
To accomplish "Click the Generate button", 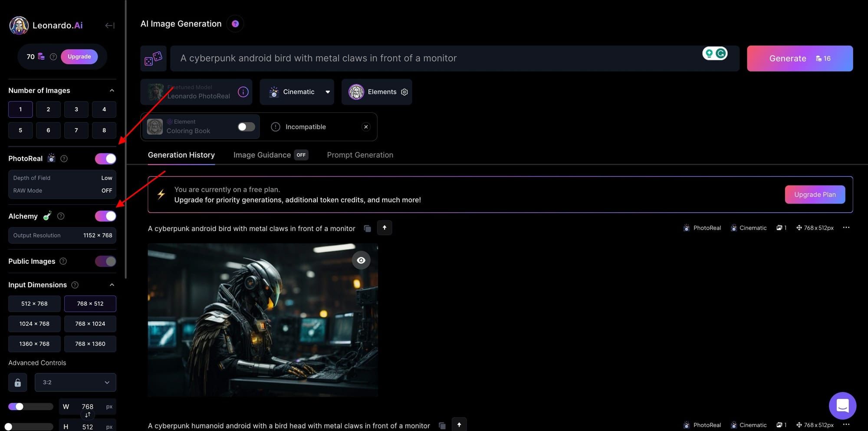I will tap(800, 58).
